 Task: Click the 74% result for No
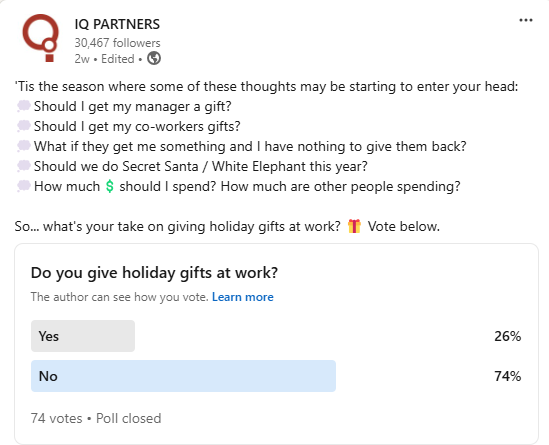coord(508,376)
